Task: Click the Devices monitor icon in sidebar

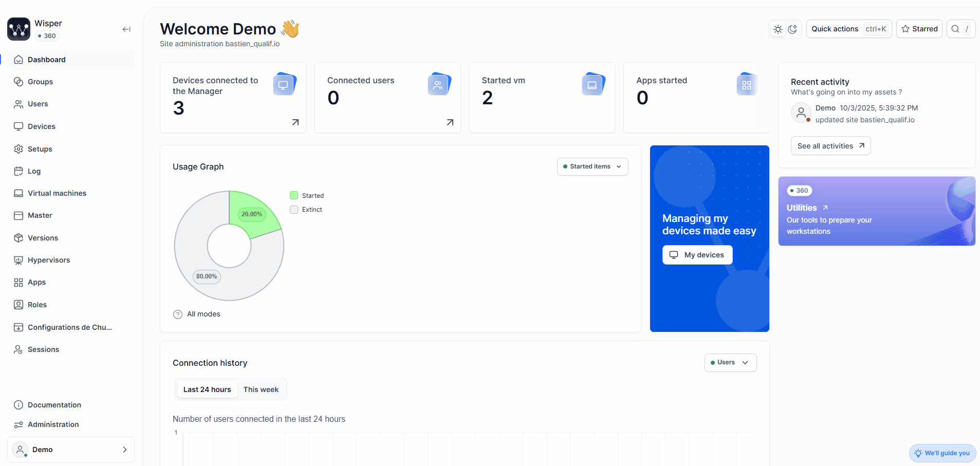Action: pos(19,126)
